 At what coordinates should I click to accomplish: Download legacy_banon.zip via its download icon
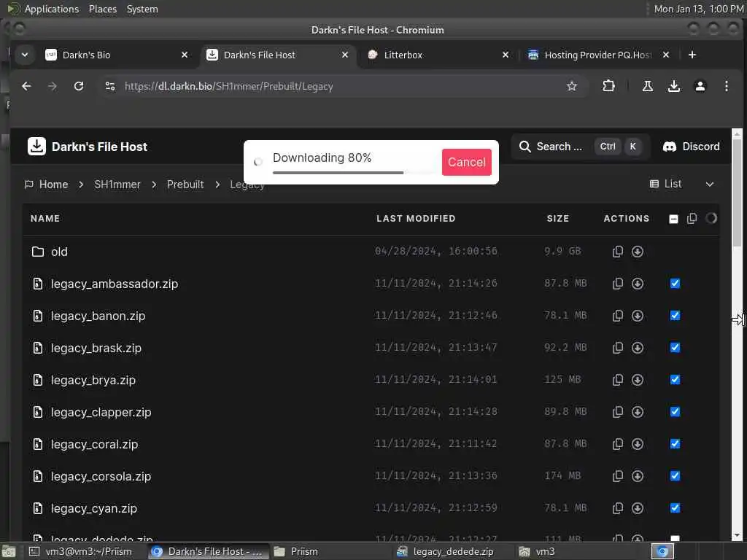click(638, 316)
